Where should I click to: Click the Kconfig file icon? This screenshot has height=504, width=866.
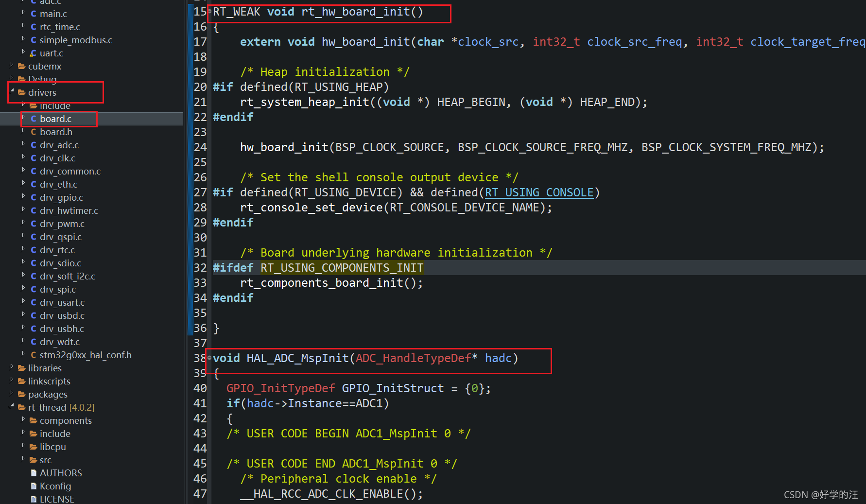coord(34,486)
